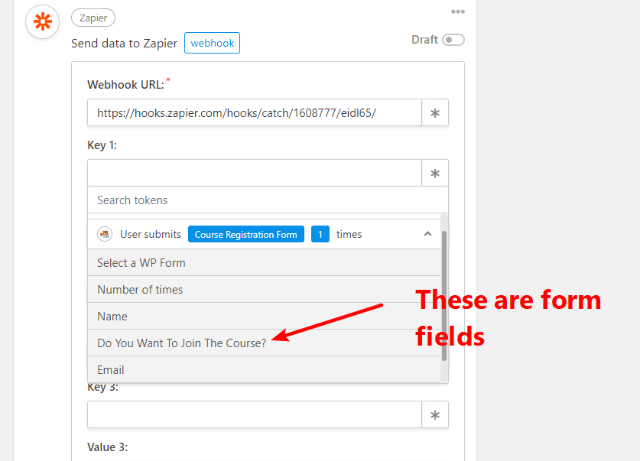Collapse the User submits trigger token group

[x=427, y=234]
